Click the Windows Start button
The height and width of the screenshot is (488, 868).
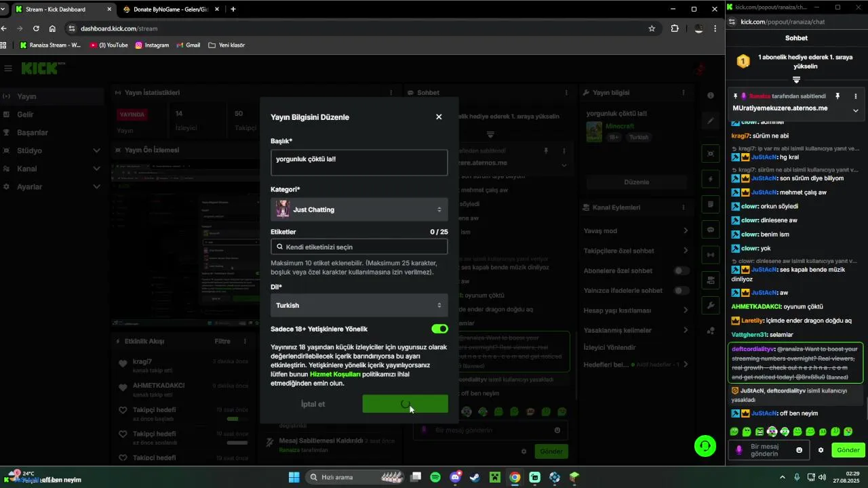click(294, 477)
